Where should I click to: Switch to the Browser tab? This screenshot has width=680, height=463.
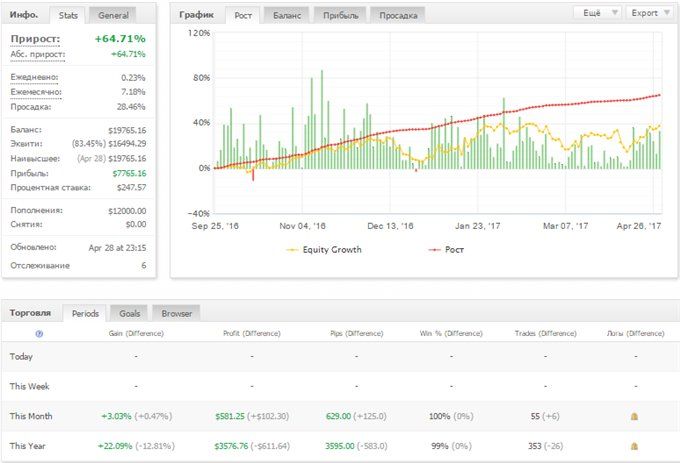tap(176, 313)
